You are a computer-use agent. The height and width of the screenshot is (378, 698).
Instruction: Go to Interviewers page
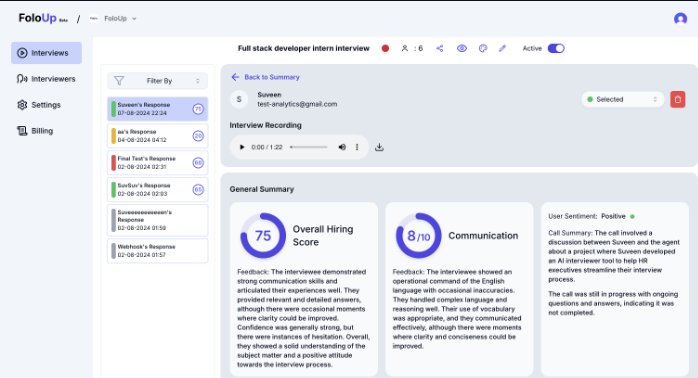pos(46,79)
